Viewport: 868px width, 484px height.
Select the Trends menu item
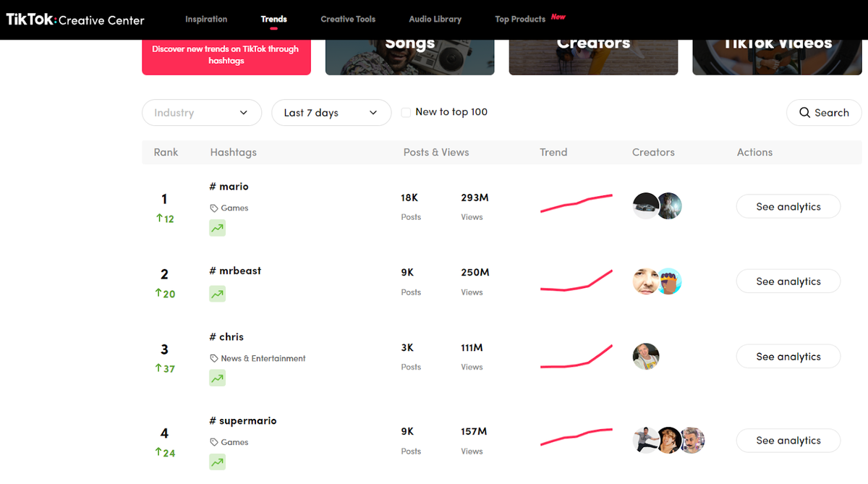pos(274,20)
